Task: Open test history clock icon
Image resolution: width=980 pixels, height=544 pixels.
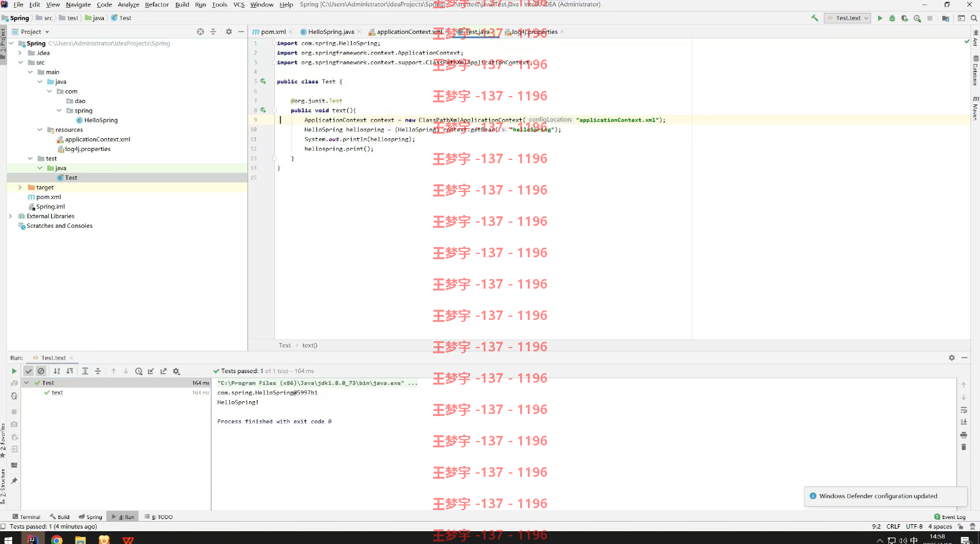Action: tap(138, 371)
